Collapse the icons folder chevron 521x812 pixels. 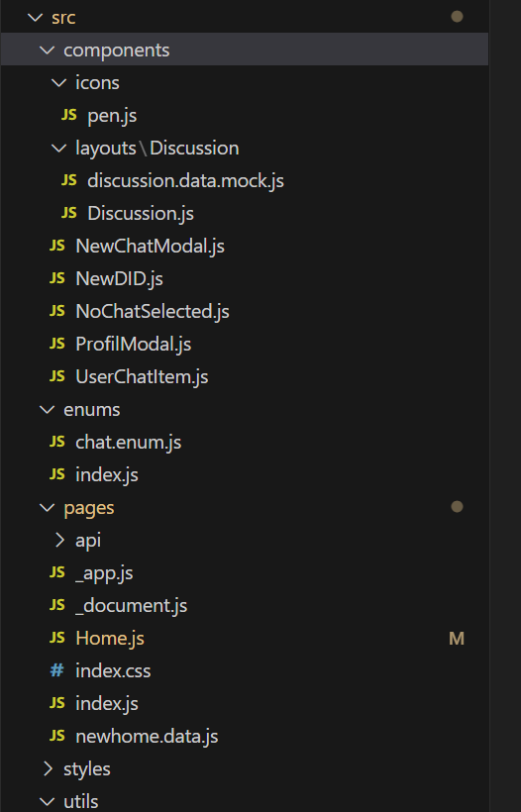tap(59, 82)
